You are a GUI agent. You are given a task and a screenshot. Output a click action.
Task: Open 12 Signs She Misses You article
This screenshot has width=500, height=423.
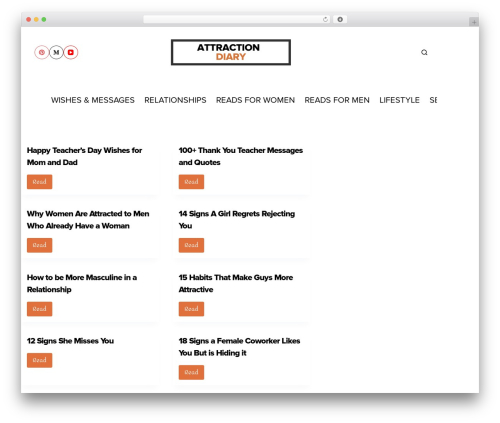pyautogui.click(x=70, y=341)
